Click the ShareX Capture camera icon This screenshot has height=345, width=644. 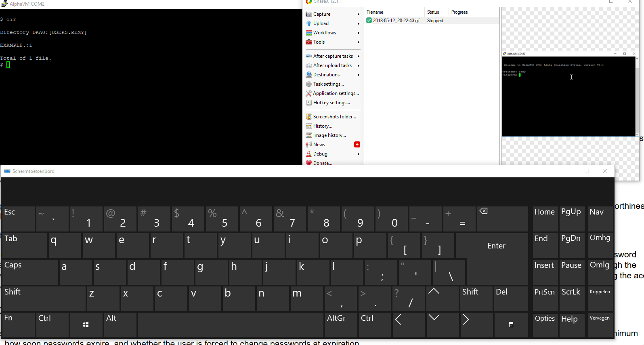308,14
